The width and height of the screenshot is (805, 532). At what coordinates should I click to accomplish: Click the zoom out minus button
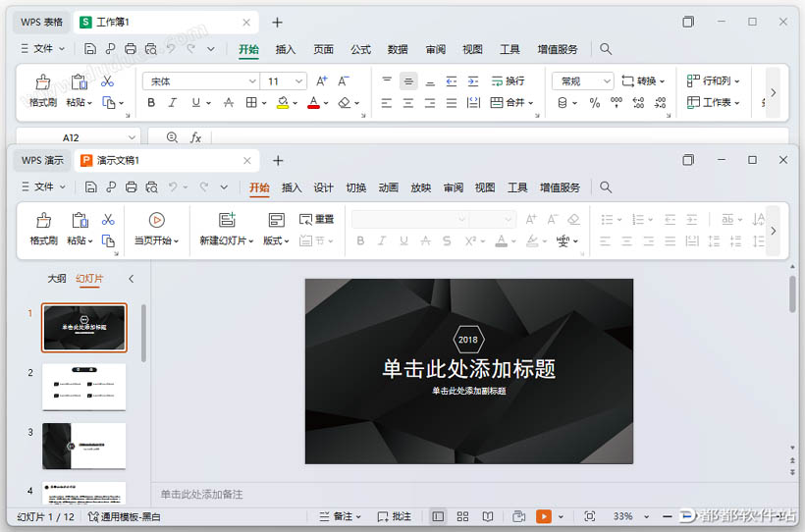[667, 516]
